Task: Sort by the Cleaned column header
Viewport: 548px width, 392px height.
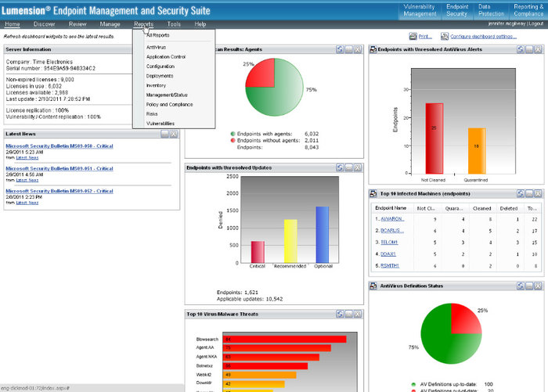Action: click(482, 209)
